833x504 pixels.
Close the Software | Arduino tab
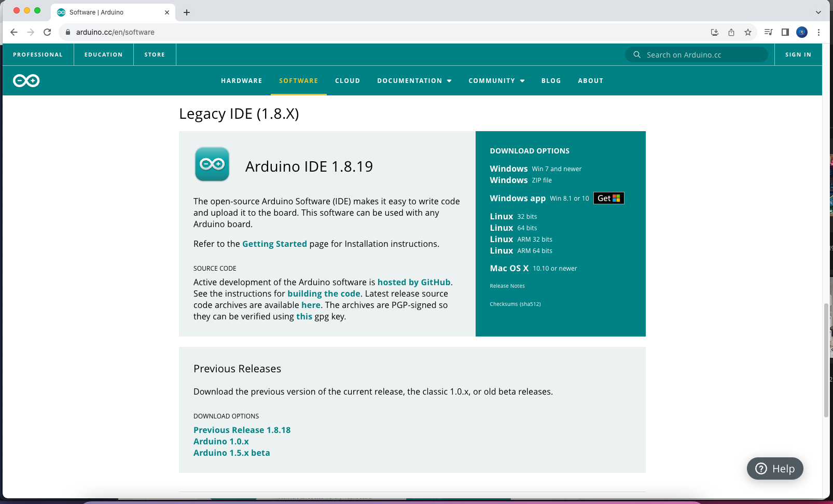(167, 12)
